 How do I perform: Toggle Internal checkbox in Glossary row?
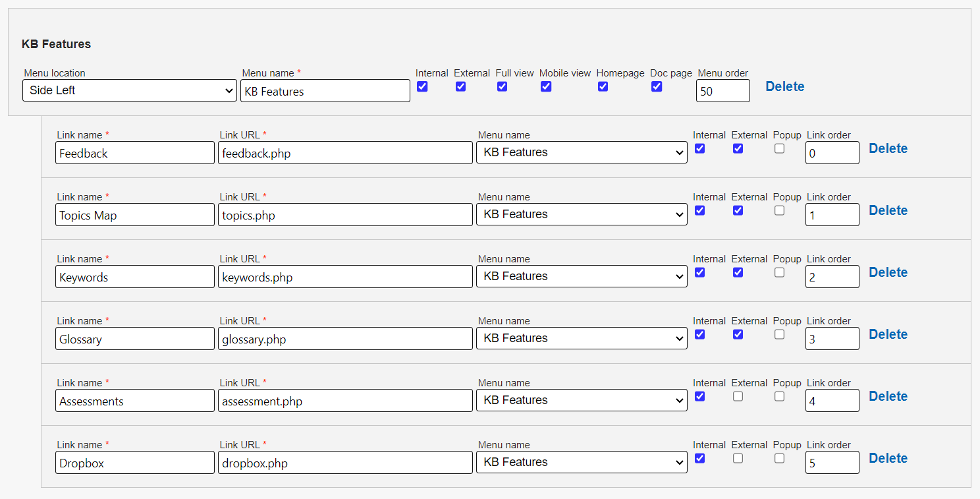pos(699,334)
